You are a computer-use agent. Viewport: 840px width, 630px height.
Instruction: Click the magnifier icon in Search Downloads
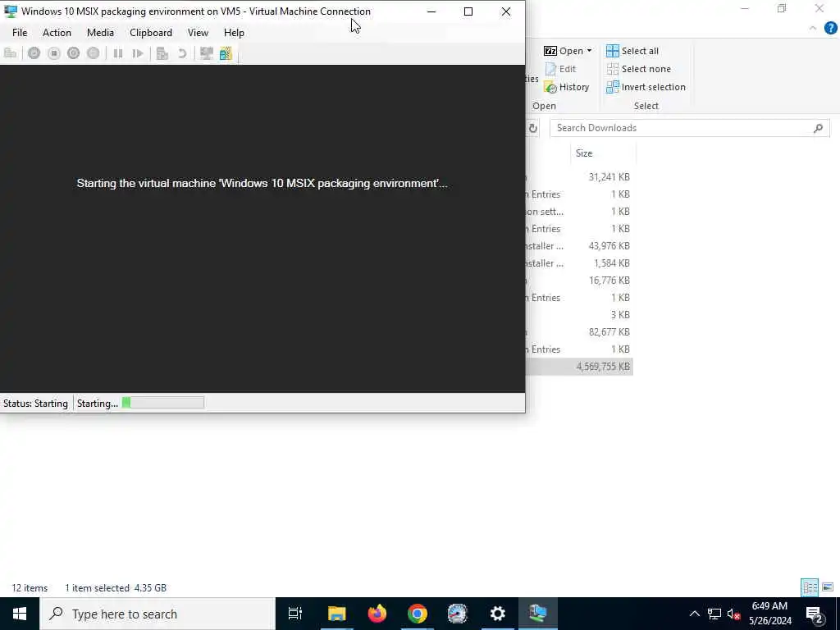click(818, 128)
